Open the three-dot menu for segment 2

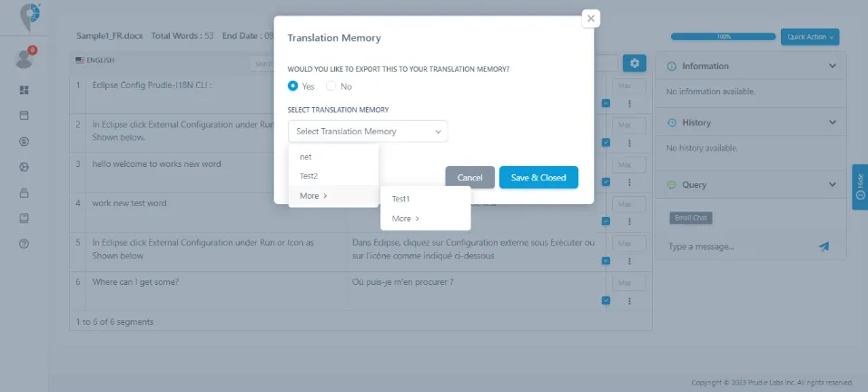click(x=629, y=142)
